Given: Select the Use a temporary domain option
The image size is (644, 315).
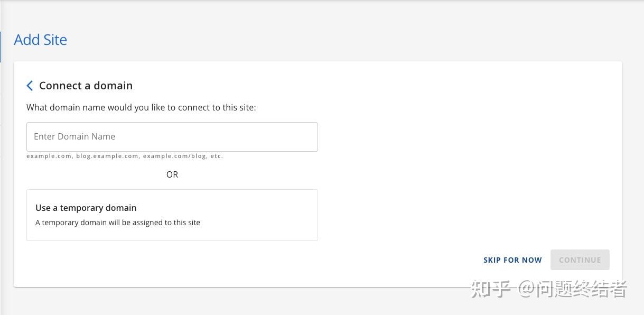Looking at the screenshot, I should click(x=172, y=215).
